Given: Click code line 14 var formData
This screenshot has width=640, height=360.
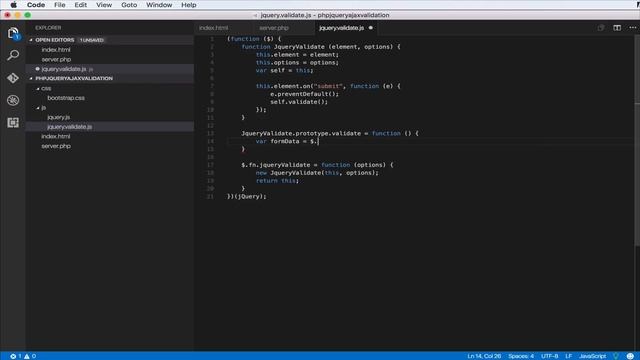Looking at the screenshot, I should 287,141.
